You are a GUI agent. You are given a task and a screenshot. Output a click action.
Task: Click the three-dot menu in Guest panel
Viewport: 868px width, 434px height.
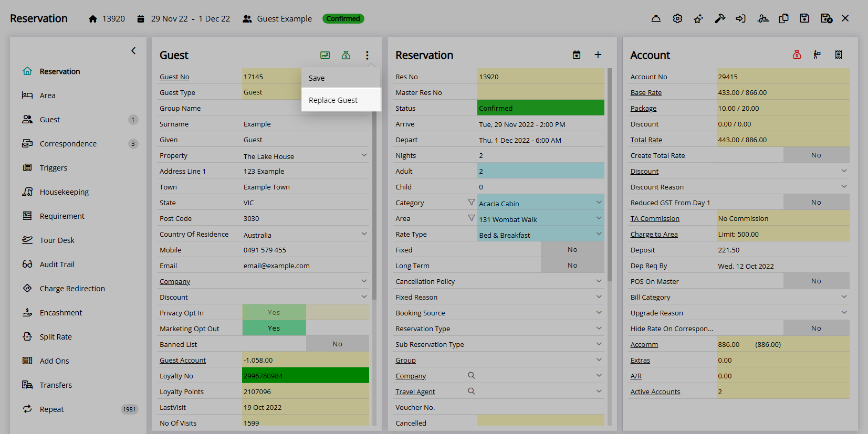(367, 55)
